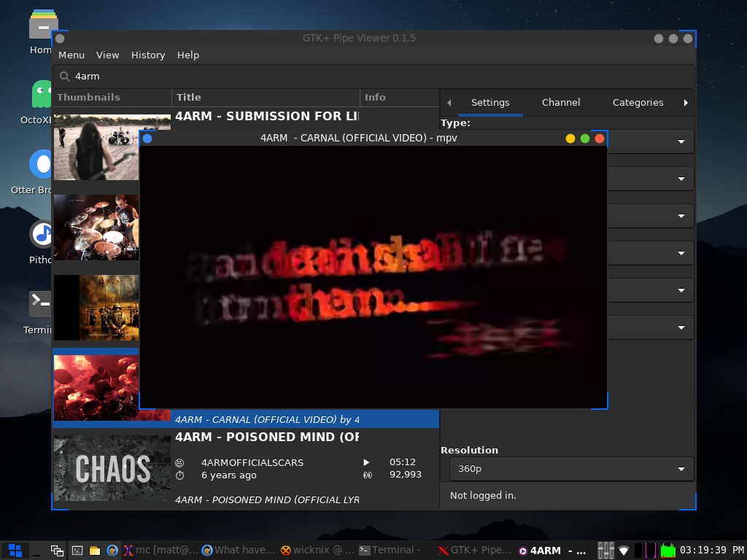This screenshot has height=560, width=747.
Task: Expand the fourth settings dropdown arrow
Action: pyautogui.click(x=681, y=253)
